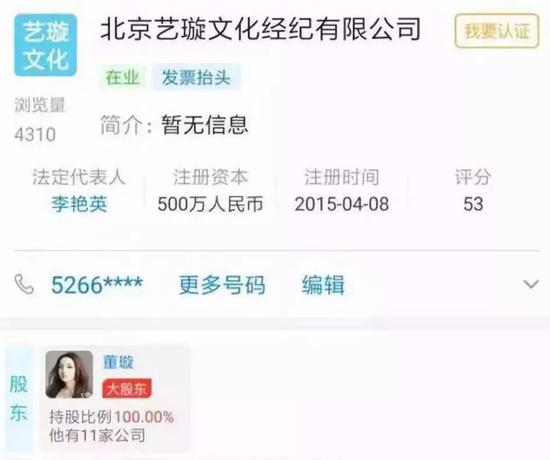Open the shareholder portrait thumbnail
This screenshot has height=460, width=550.
click(x=69, y=375)
